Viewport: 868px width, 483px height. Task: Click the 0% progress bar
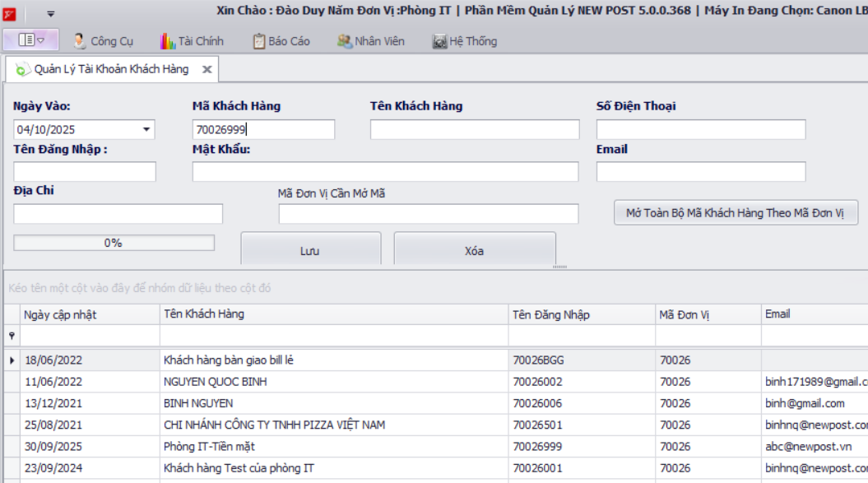click(114, 243)
